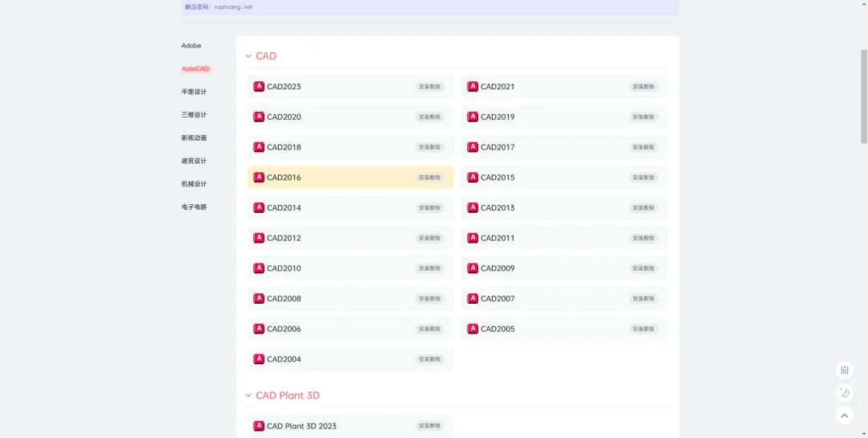Click the AutoCAD icon beside CAD2014
Screen dimensions: 868x438
(259, 207)
